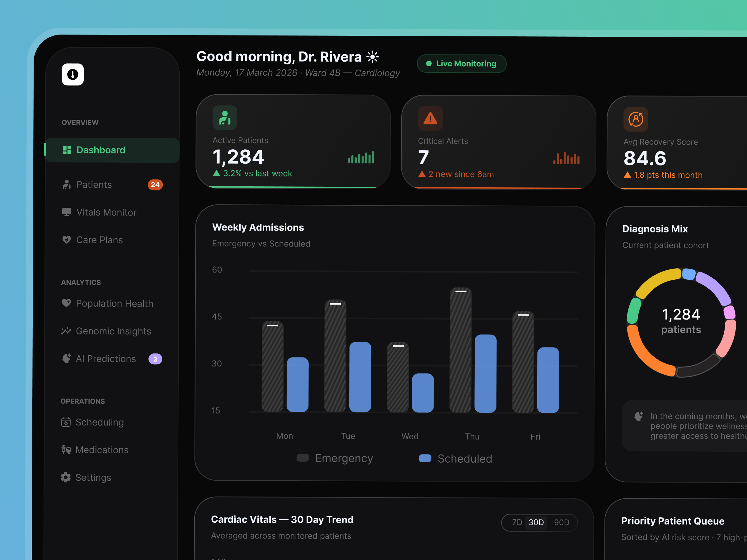The height and width of the screenshot is (560, 747).
Task: Click the 'Weekly Admissions' heading
Action: pyautogui.click(x=258, y=227)
